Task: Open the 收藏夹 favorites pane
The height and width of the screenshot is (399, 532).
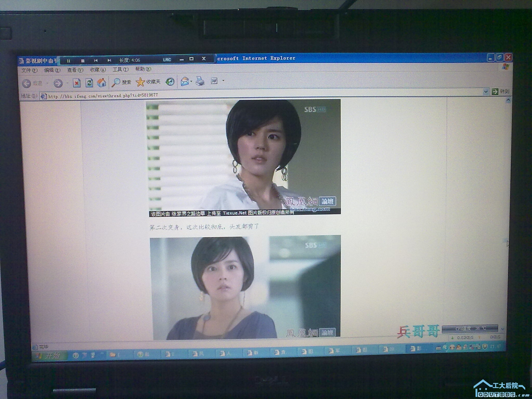Action: point(148,82)
